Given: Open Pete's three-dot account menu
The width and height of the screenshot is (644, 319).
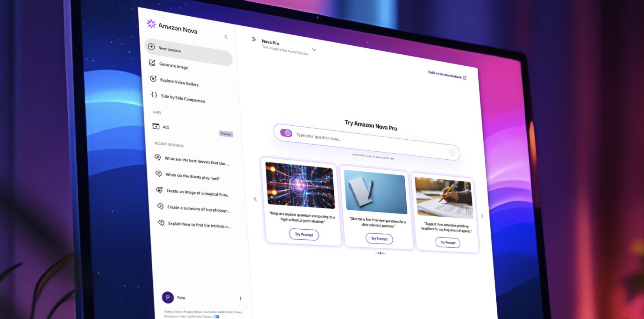Looking at the screenshot, I should coord(240,299).
